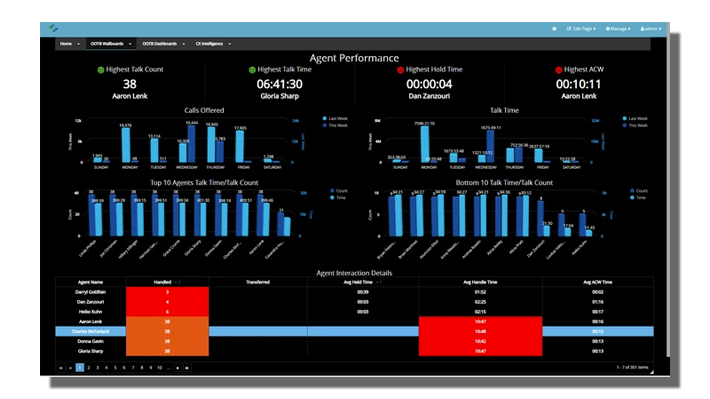Open the admin user dropdown
Image resolution: width=710 pixels, height=399 pixels.
(x=651, y=29)
